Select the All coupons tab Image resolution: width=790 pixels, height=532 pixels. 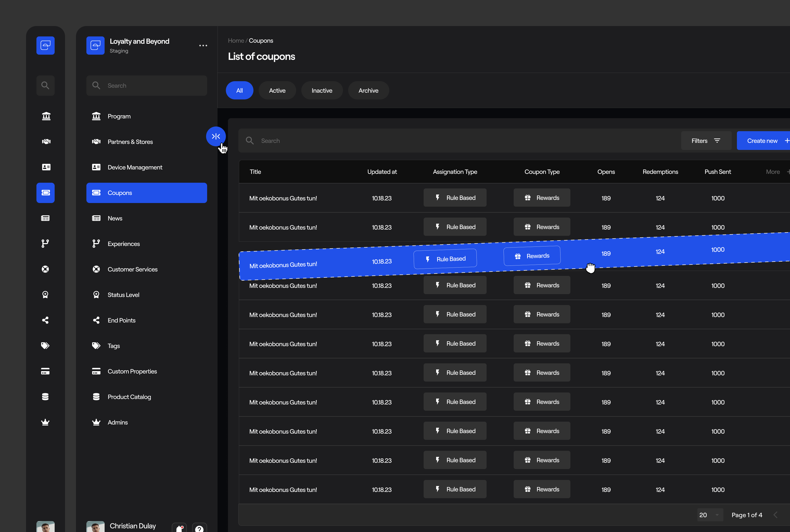coord(239,90)
